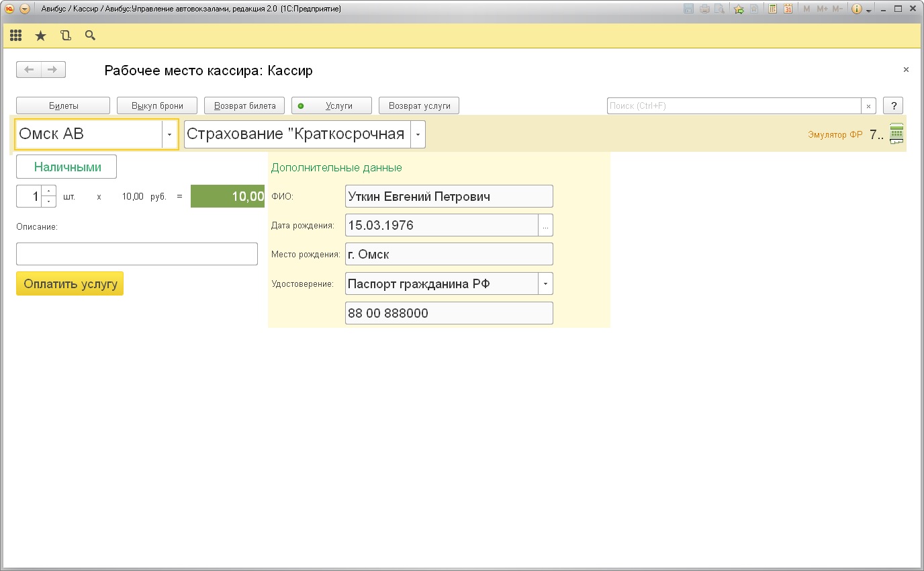
Task: Click the magnifier search icon in yellow toolbar
Action: pos(90,36)
